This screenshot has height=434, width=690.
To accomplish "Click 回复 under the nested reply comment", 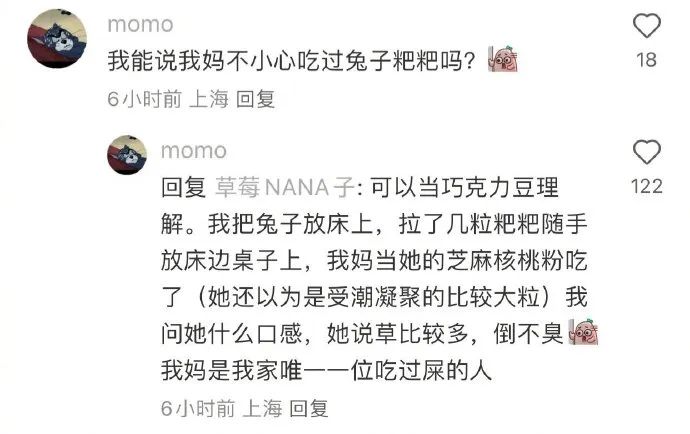I will tap(308, 408).
